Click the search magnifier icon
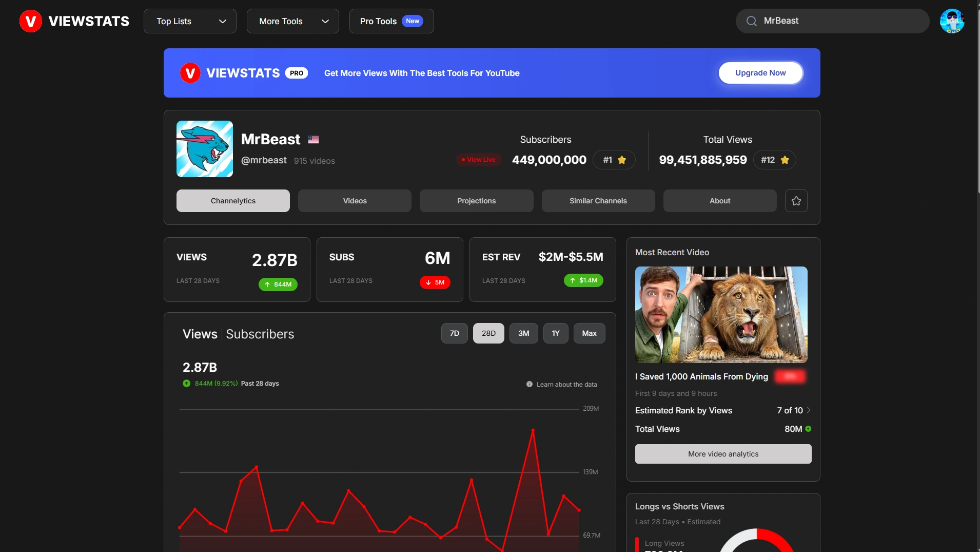Screen dimensions: 980x552 pyautogui.click(x=752, y=21)
